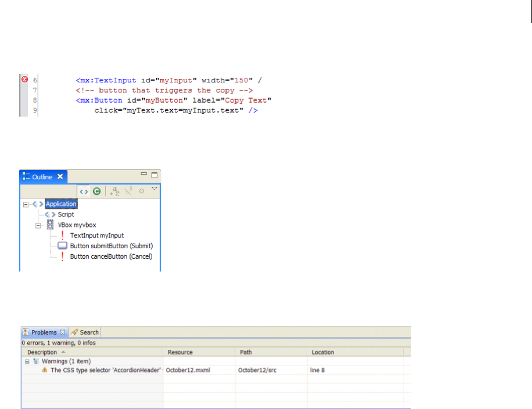Click the red exclamation icon beside cancelButton

coord(62,256)
